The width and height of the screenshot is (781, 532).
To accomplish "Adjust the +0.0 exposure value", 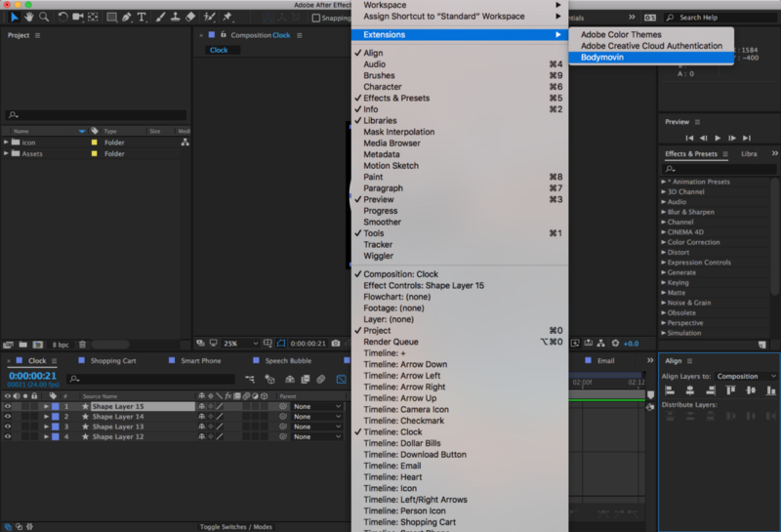I will tap(631, 344).
